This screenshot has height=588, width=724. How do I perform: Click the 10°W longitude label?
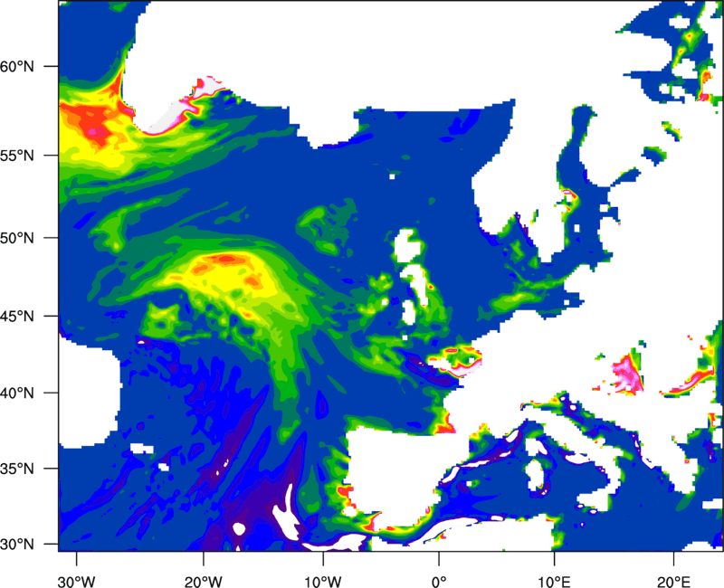click(x=323, y=582)
